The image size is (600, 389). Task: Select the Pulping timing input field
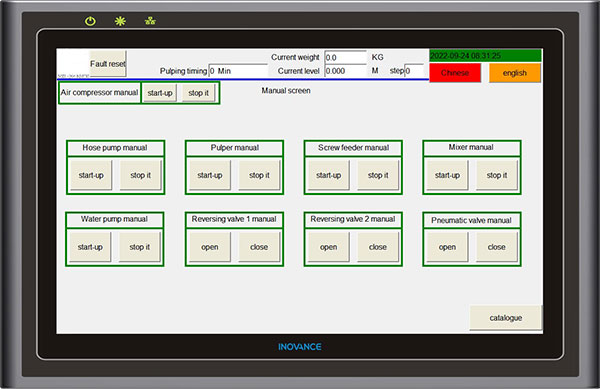(x=238, y=71)
